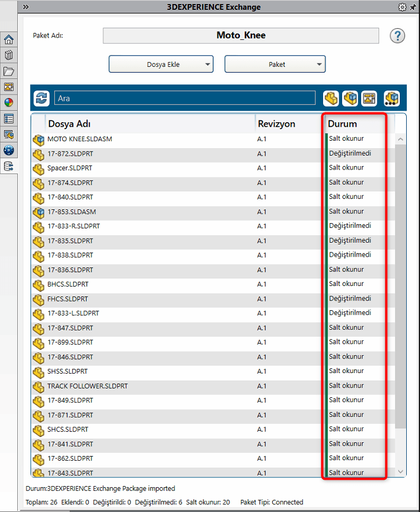This screenshot has width=420, height=512.
Task: Open the View Palette sidebar icon
Action: coord(9,87)
